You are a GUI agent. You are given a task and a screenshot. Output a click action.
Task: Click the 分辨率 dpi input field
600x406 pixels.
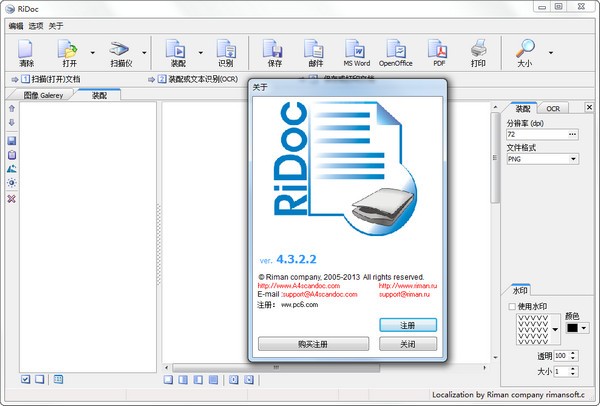tap(536, 133)
